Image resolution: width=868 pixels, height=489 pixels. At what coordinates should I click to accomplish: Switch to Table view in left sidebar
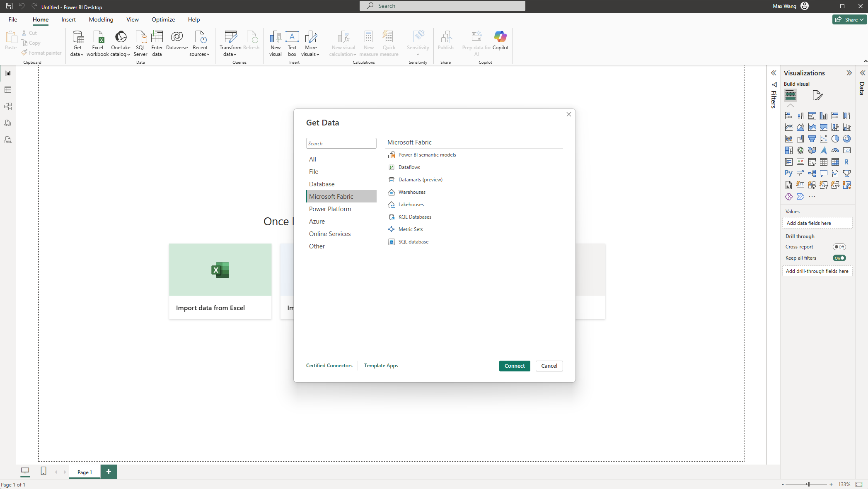8,90
